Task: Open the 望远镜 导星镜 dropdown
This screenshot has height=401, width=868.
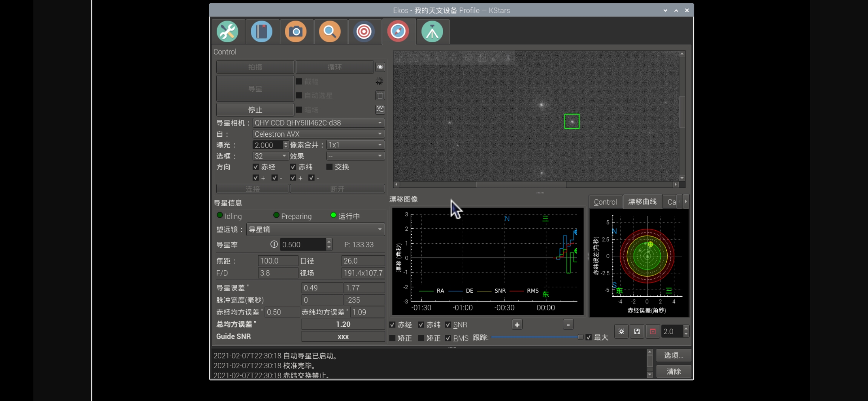Action: point(315,229)
